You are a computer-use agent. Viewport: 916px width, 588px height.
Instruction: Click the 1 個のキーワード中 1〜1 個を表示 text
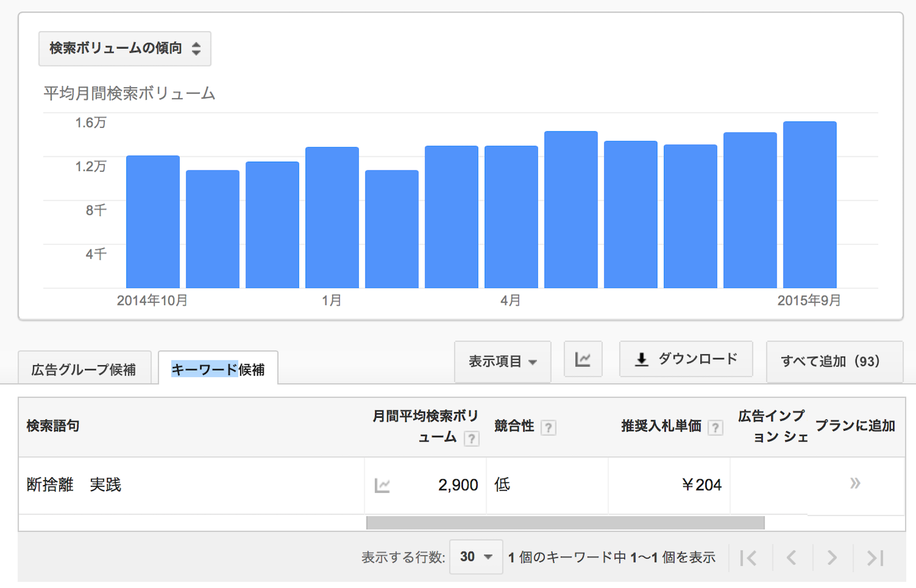612,558
